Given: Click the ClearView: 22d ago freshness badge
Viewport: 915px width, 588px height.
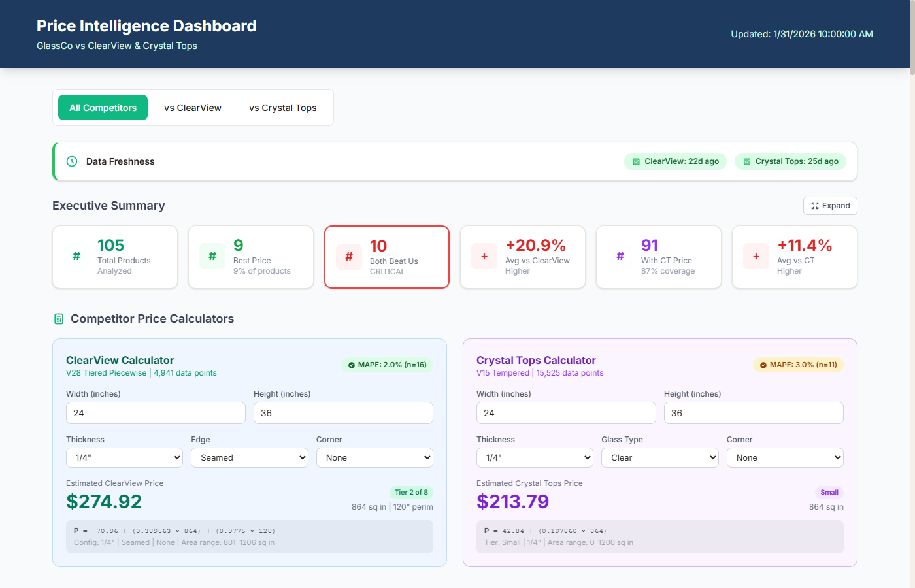Looking at the screenshot, I should point(675,161).
